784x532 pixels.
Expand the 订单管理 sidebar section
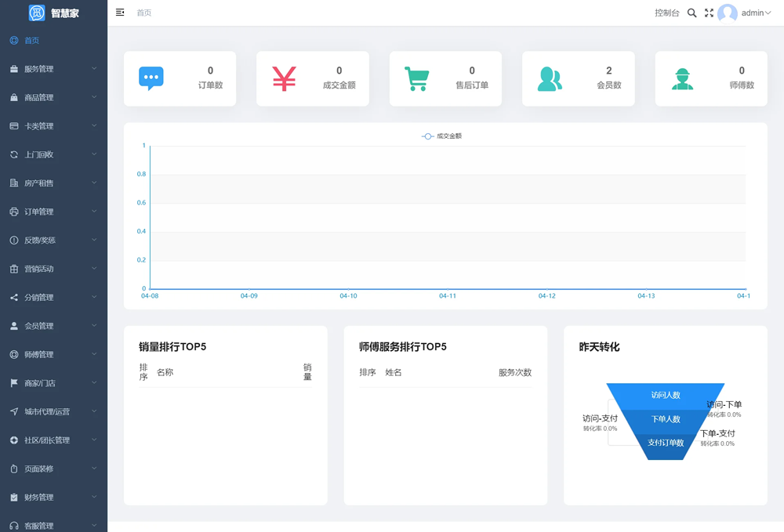[53, 212]
